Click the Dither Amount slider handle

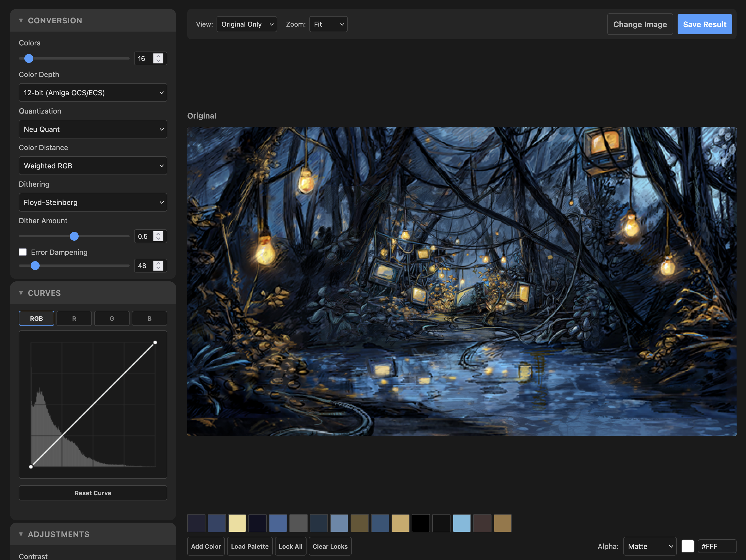coord(74,236)
